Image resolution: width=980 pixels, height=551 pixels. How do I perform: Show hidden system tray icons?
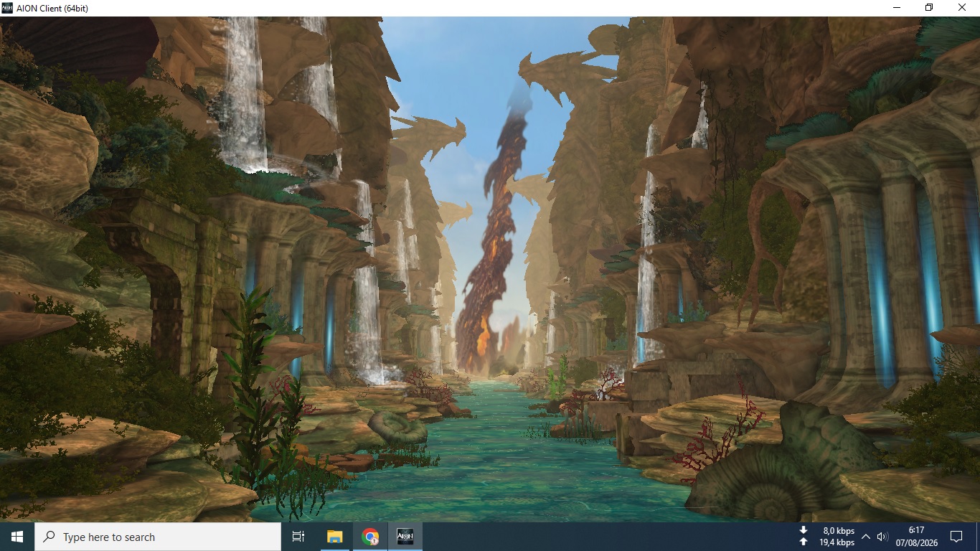865,537
